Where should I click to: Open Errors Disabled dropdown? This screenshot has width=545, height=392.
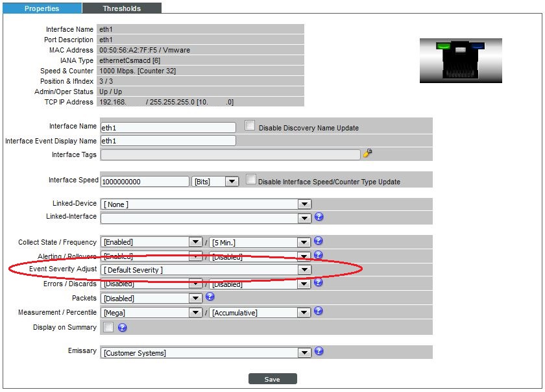tap(151, 284)
